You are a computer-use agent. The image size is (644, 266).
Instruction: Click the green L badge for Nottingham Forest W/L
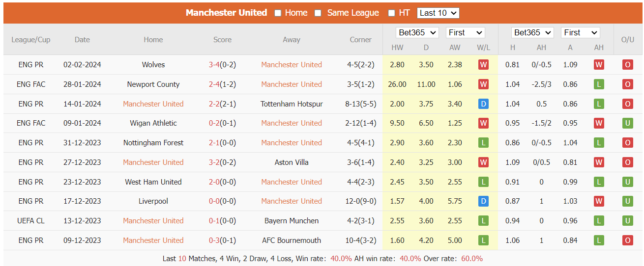click(x=483, y=143)
